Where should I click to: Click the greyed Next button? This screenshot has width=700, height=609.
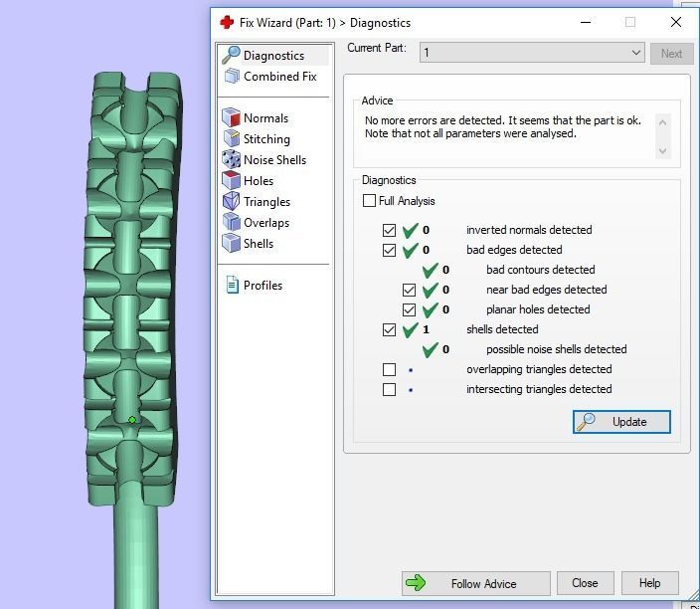tap(671, 54)
